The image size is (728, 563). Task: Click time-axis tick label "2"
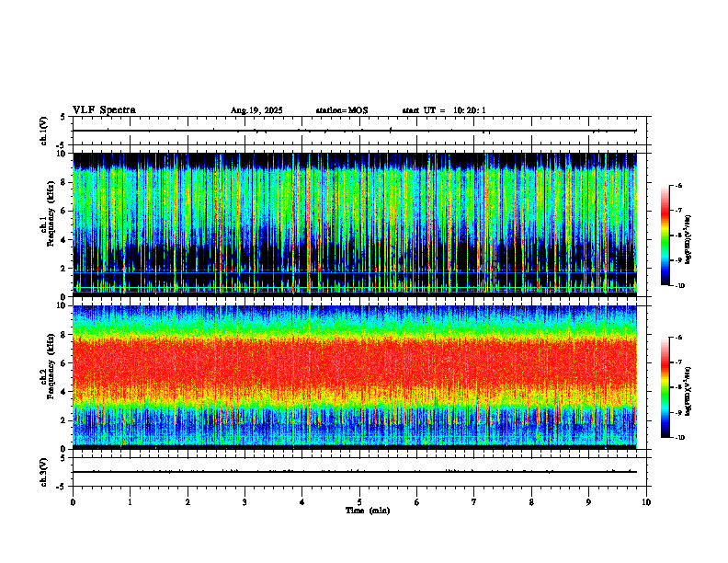[x=188, y=502]
